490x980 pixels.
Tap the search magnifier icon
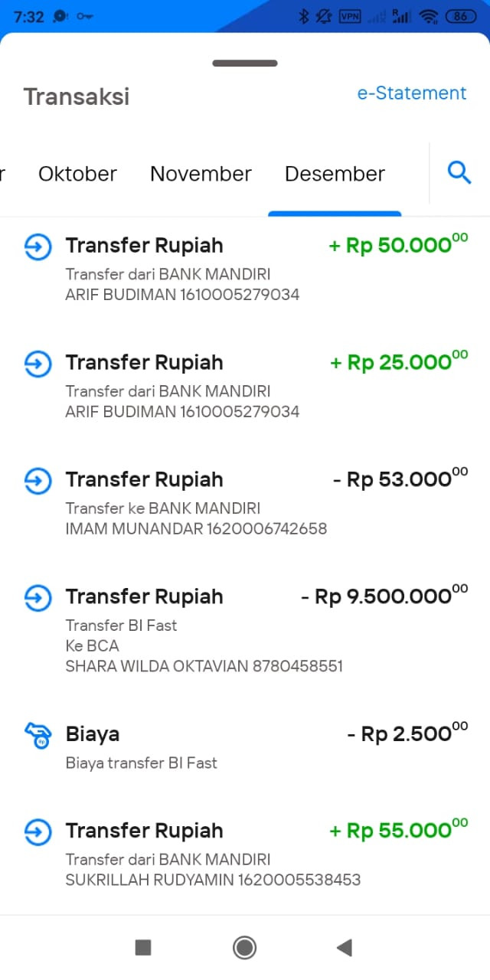459,173
